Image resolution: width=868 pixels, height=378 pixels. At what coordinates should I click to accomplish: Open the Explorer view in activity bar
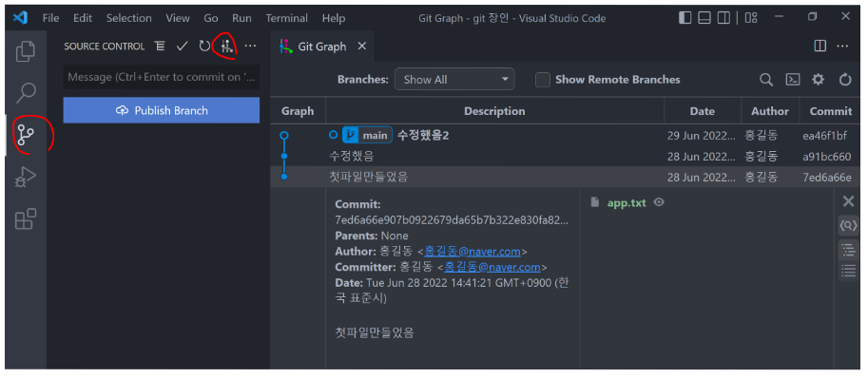pyautogui.click(x=26, y=51)
